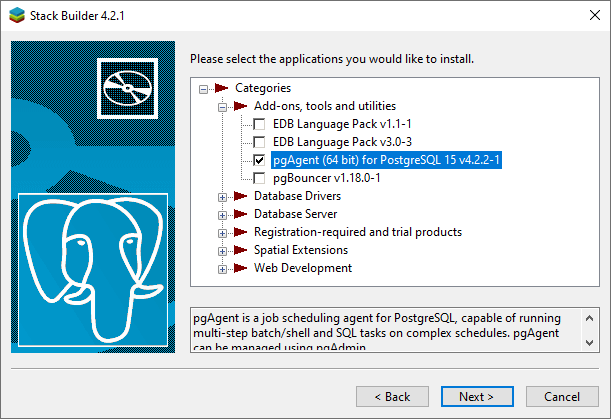The height and width of the screenshot is (419, 611).
Task: Select EDB Language Pack v1.1-1 row
Action: click(x=342, y=124)
